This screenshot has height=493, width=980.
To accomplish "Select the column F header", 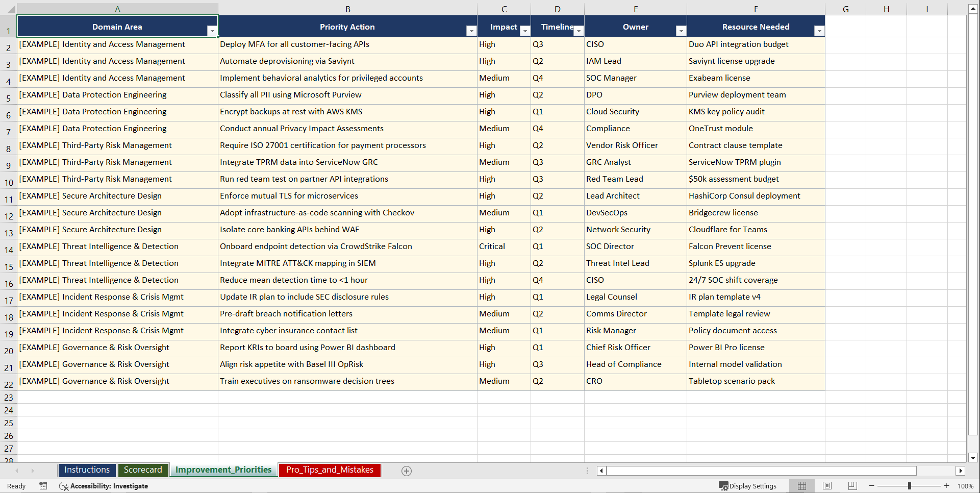I will 756,9.
